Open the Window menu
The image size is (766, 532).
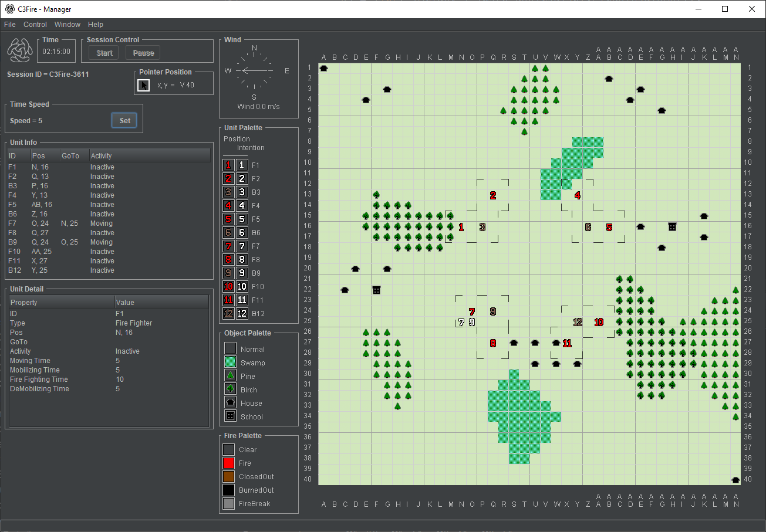[68, 25]
